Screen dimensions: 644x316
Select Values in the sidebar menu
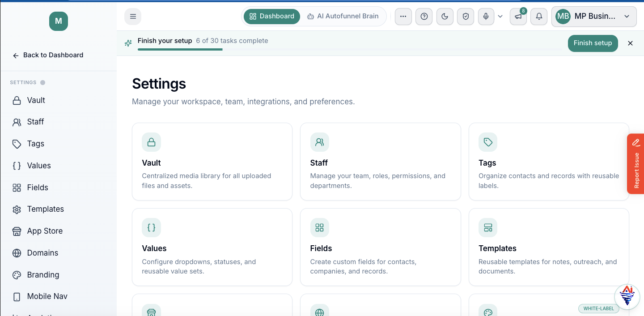pyautogui.click(x=58, y=166)
